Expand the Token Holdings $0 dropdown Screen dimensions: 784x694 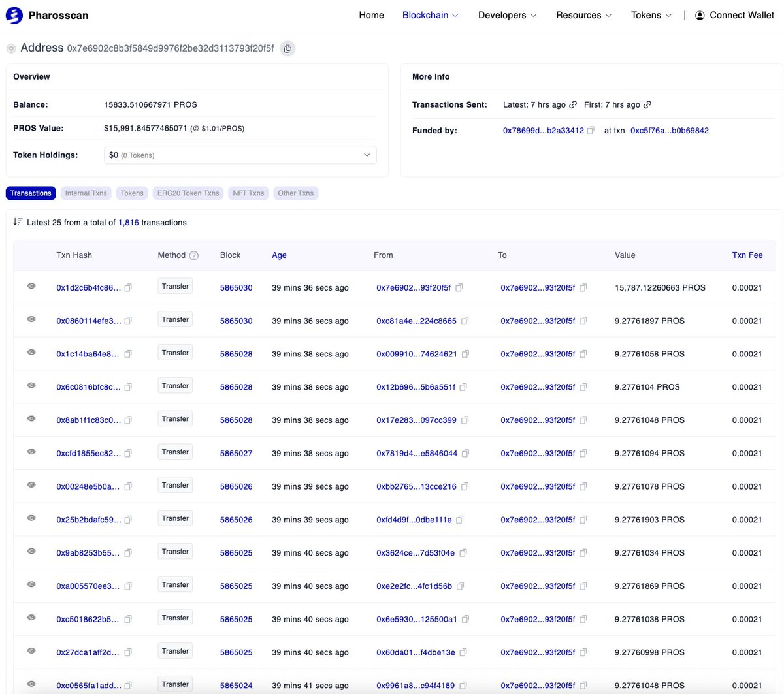click(x=240, y=155)
